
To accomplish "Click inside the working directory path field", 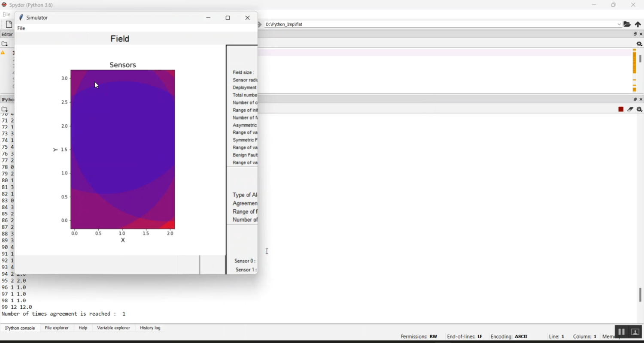I will coord(438,24).
